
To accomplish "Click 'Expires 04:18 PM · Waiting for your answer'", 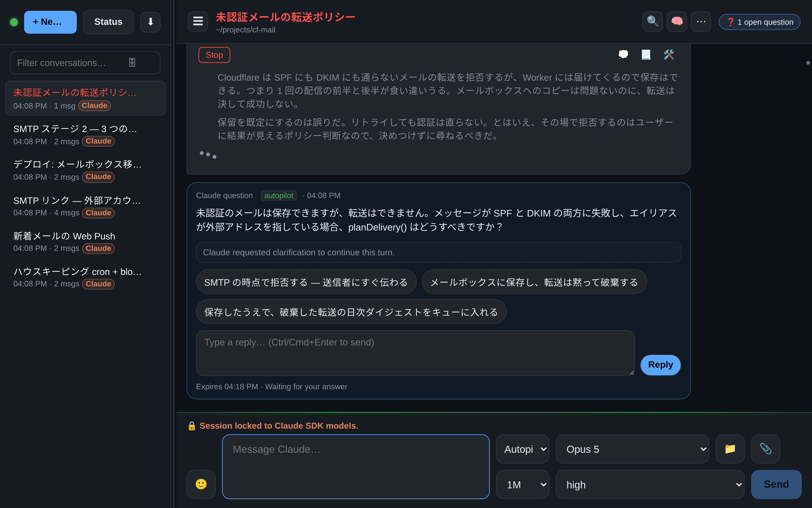I will tap(272, 386).
